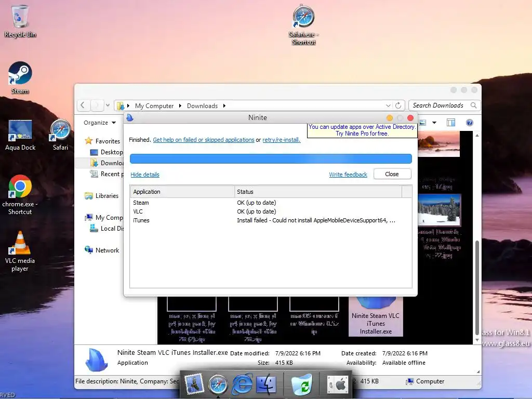The height and width of the screenshot is (399, 532).
Task: Open the chrome.exe shortcut on desktop
Action: click(x=20, y=195)
